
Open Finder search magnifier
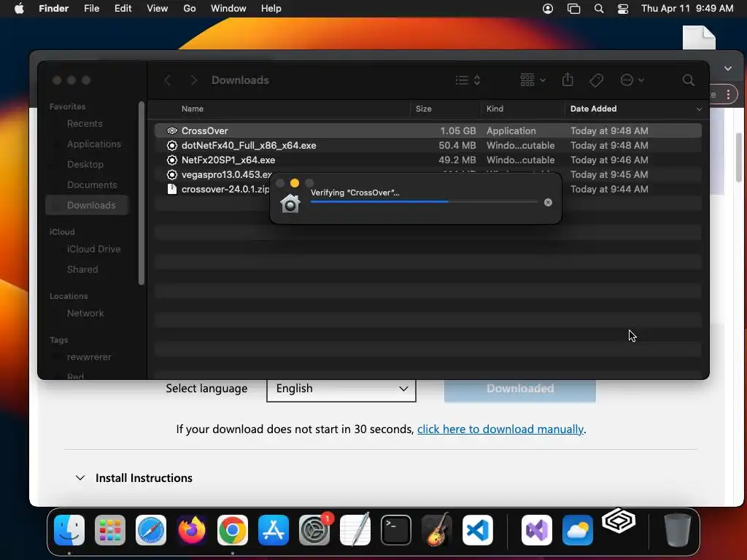point(688,80)
